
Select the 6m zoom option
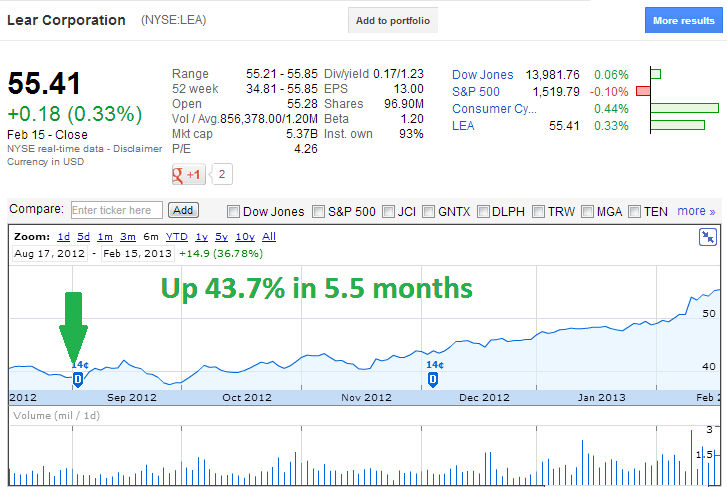[151, 237]
